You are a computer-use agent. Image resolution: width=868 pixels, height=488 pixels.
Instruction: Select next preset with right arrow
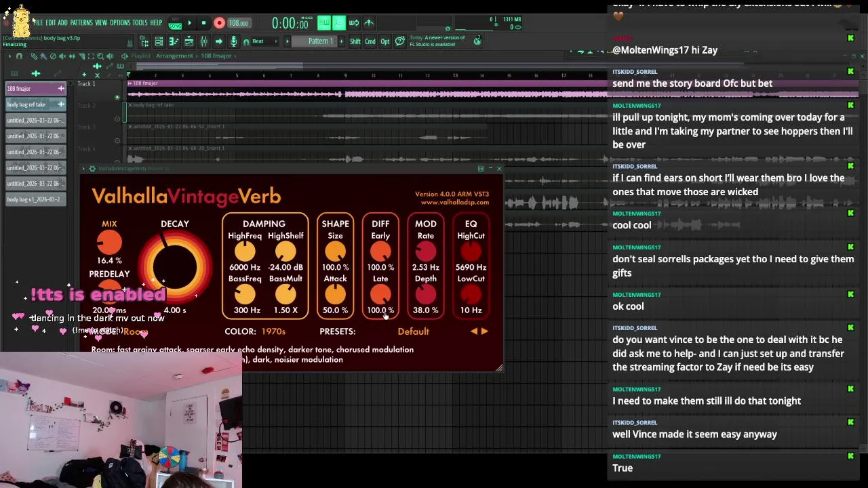point(484,331)
